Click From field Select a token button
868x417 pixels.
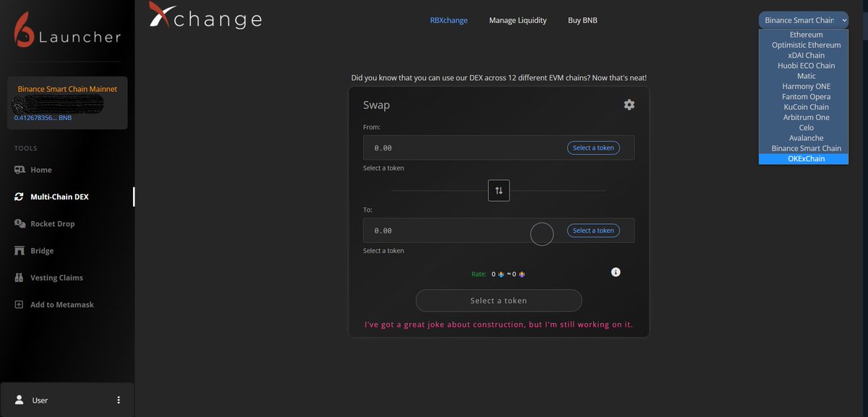coord(593,147)
